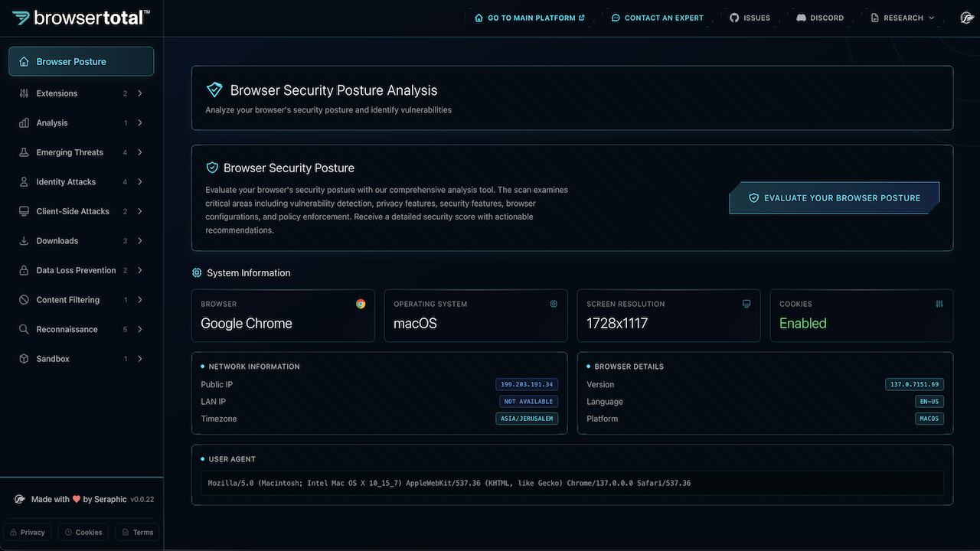Open the Discord link

pos(820,18)
